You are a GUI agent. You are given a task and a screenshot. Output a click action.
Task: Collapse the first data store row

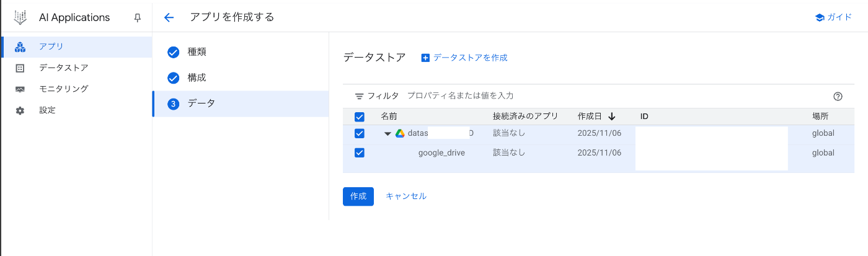[x=387, y=133]
